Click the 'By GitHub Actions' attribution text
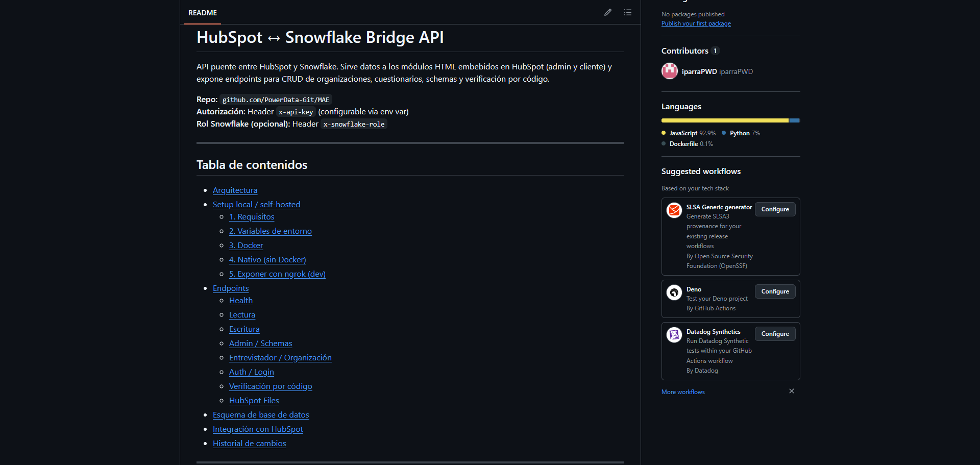The image size is (980, 465). click(710, 308)
